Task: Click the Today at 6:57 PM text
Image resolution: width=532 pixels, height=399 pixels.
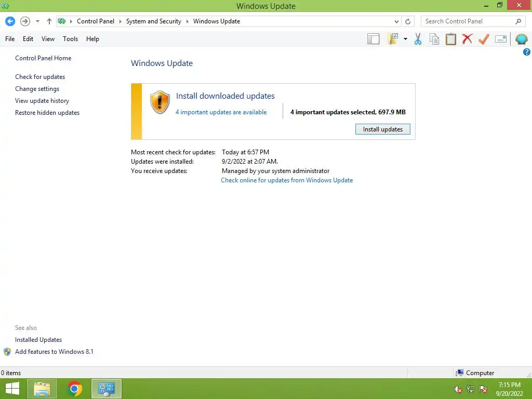Action: (x=245, y=152)
